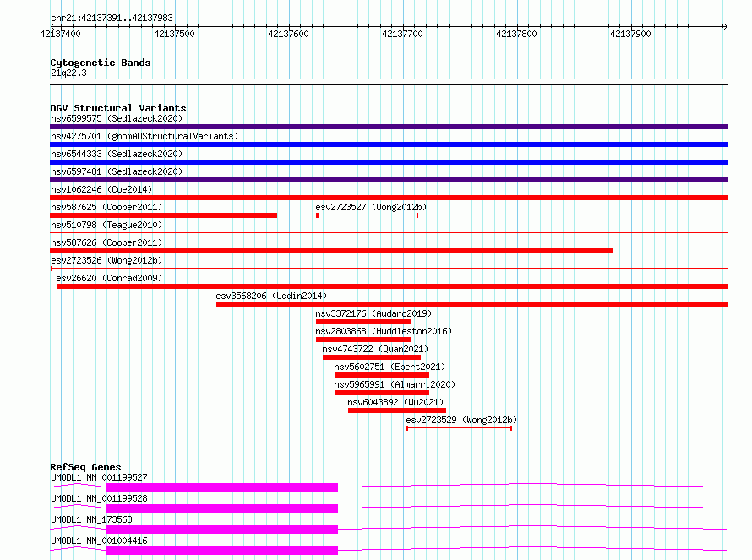Click the right arrowhead of the coordinate ruler
Screen dimensions: 752x560
[725, 26]
